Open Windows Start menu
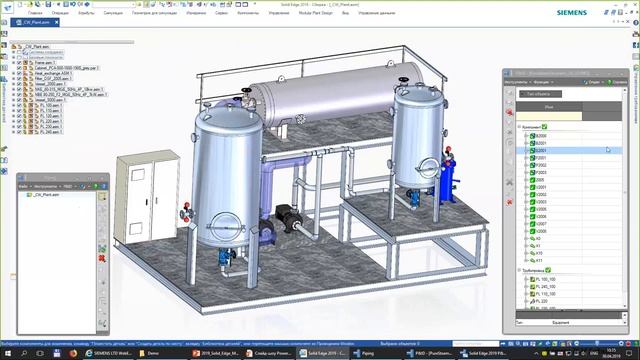640x360 pixels. (7, 353)
